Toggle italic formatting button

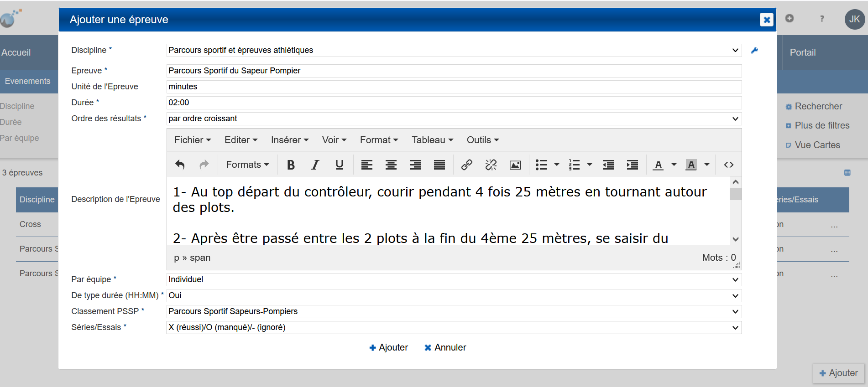[315, 165]
